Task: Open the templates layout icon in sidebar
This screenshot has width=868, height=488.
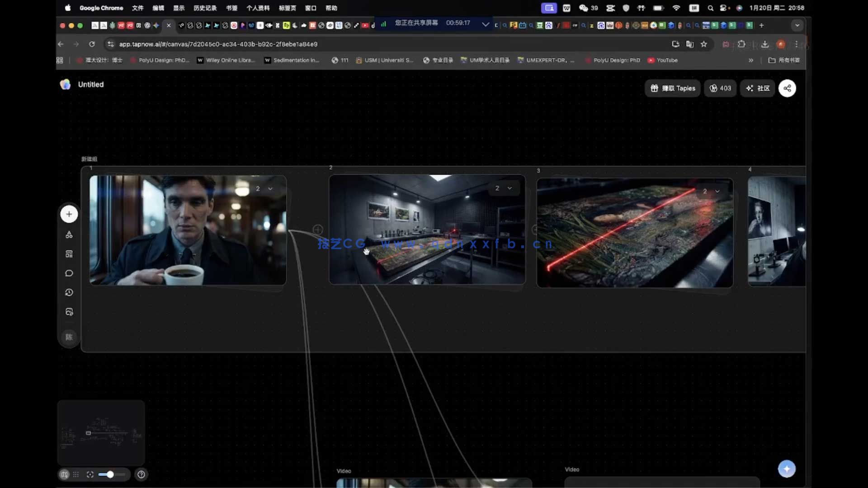Action: point(69,254)
